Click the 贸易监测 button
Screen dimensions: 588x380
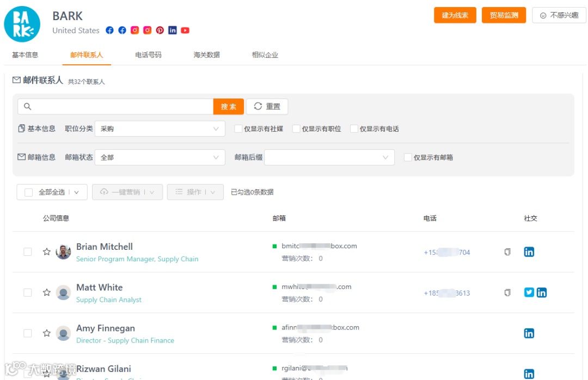(504, 15)
